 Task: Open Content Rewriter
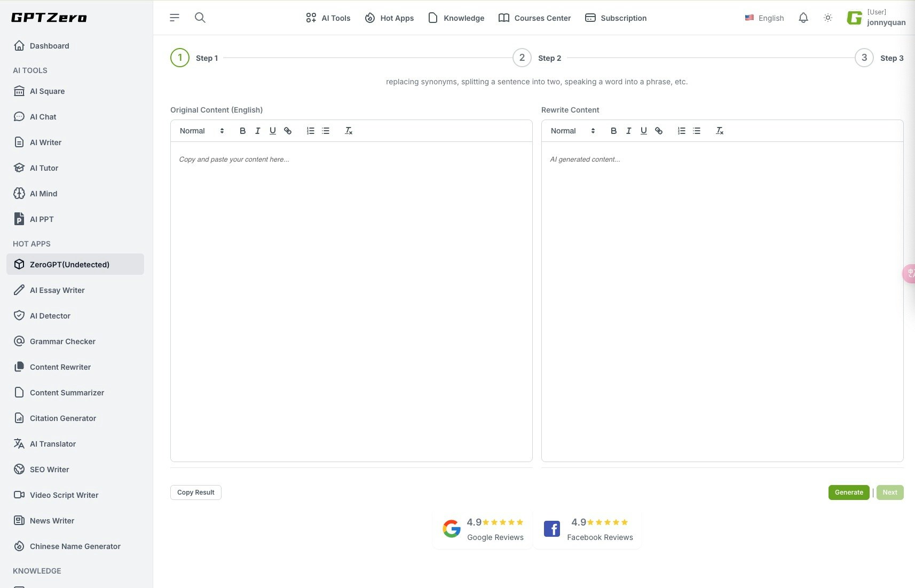[x=75, y=367]
